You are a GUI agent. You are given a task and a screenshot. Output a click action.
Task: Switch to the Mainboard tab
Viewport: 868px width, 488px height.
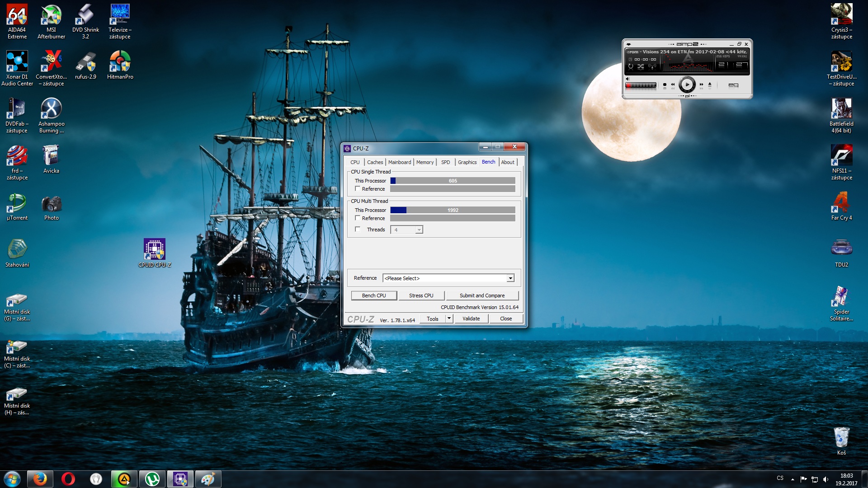coord(400,162)
